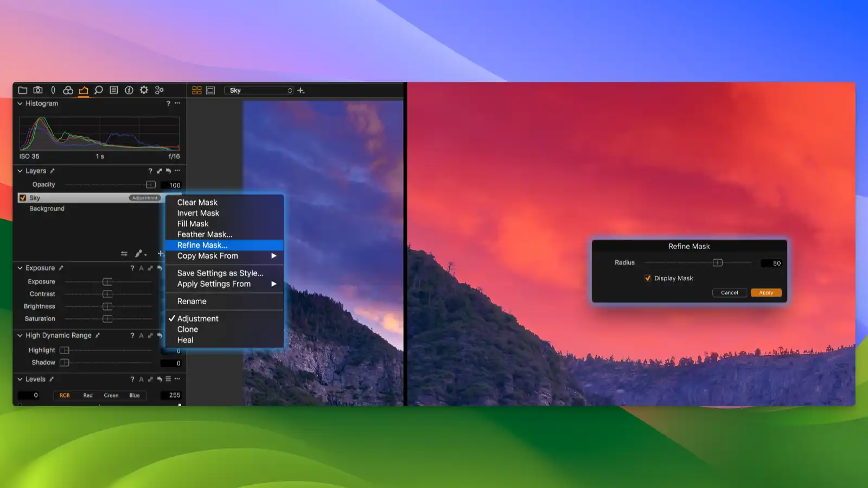The image size is (868, 488).
Task: Click the gear Output tool tab
Action: click(144, 90)
